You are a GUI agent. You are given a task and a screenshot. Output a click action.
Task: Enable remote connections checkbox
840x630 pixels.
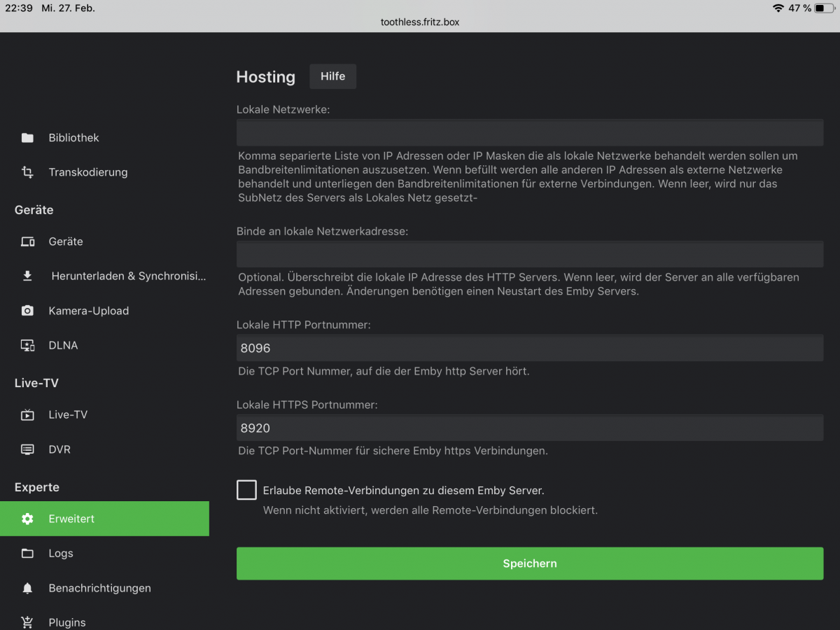click(x=246, y=490)
